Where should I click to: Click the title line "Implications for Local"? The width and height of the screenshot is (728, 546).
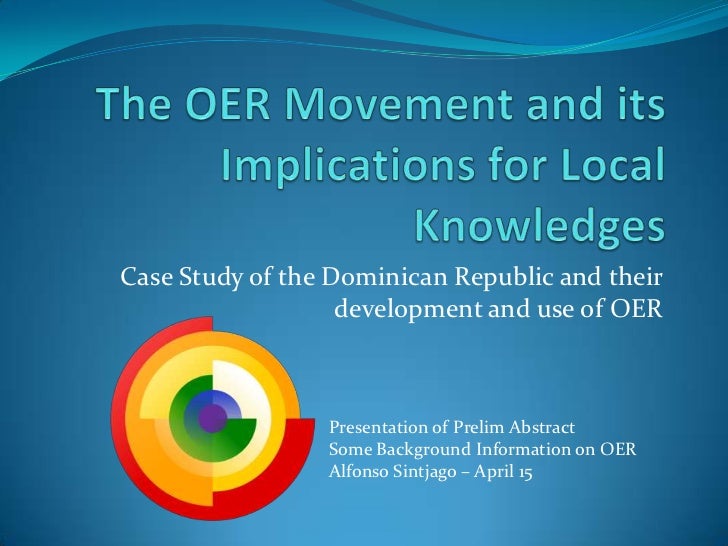(442, 166)
